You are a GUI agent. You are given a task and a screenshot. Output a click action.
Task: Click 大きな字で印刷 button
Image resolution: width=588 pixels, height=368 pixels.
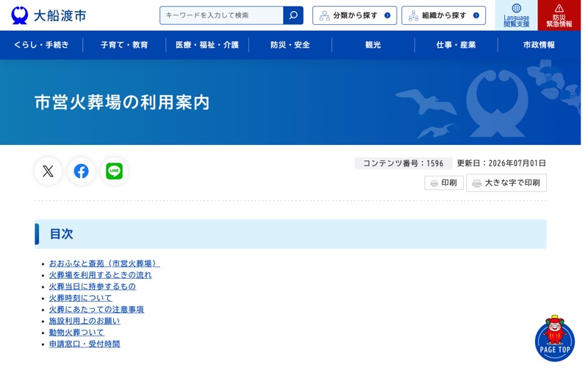[506, 183]
